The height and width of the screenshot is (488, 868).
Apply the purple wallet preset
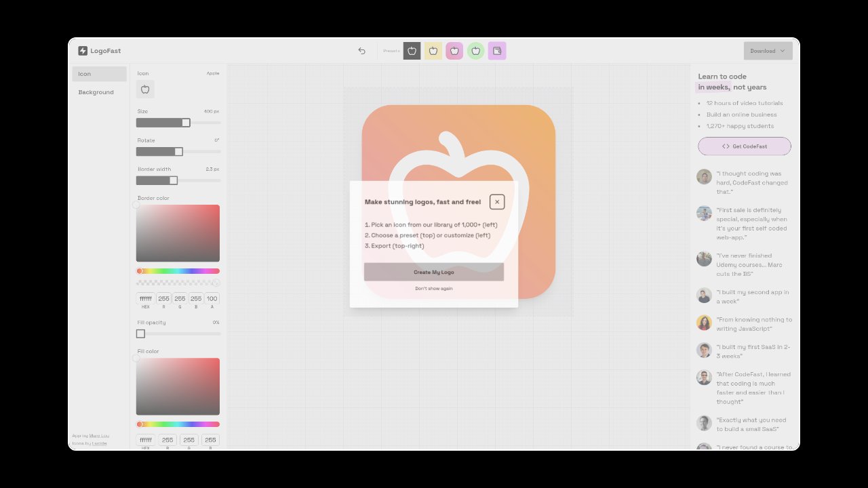(497, 51)
